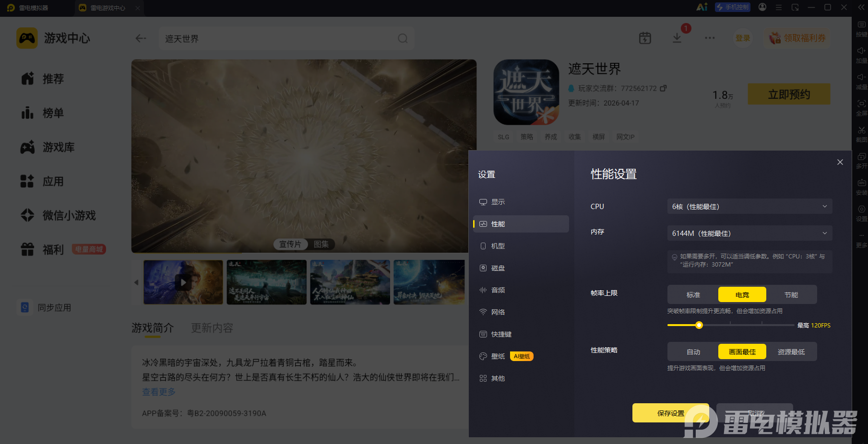
Task: Open the 音频 settings category
Action: coord(521,290)
